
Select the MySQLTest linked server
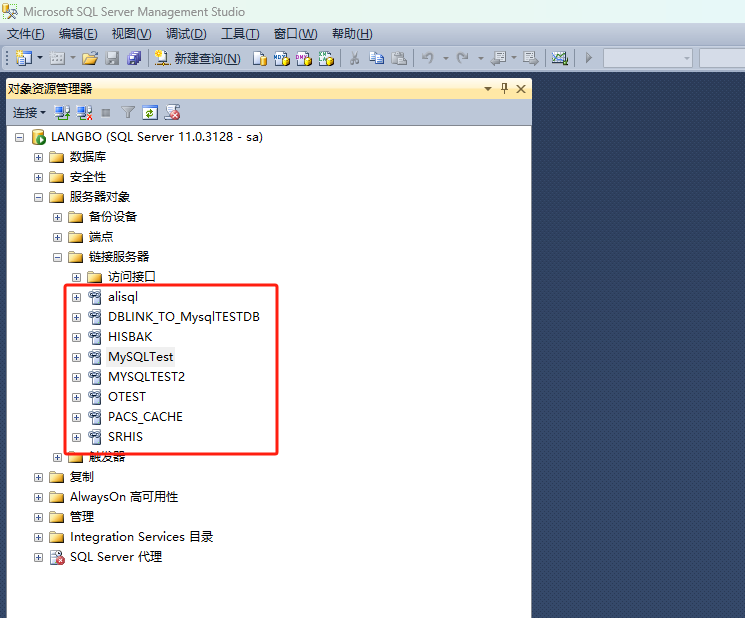tap(141, 357)
